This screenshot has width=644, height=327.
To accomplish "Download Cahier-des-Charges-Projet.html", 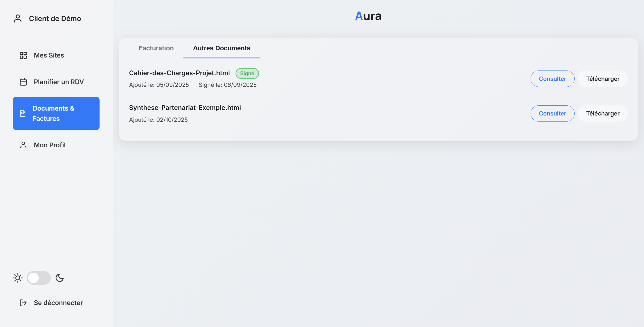I will [x=602, y=79].
